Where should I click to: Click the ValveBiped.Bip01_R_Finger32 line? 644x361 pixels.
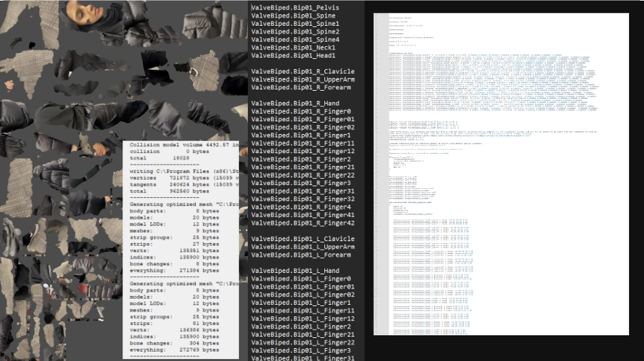click(x=303, y=199)
